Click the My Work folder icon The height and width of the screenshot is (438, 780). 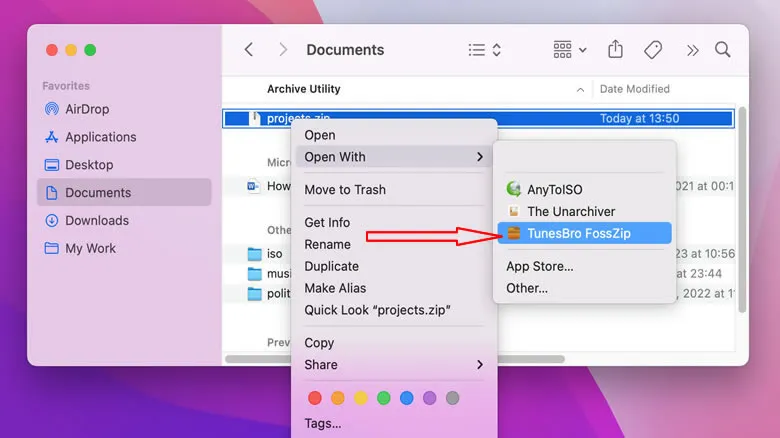(52, 248)
